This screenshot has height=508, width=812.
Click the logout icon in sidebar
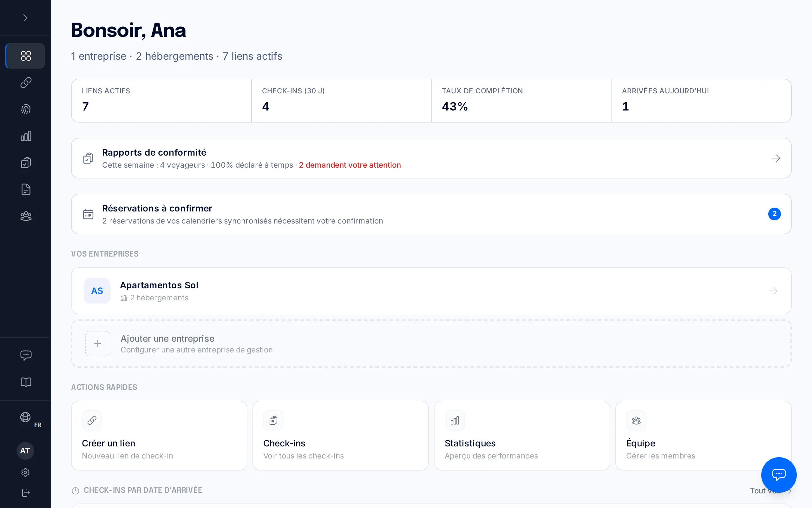click(x=25, y=492)
